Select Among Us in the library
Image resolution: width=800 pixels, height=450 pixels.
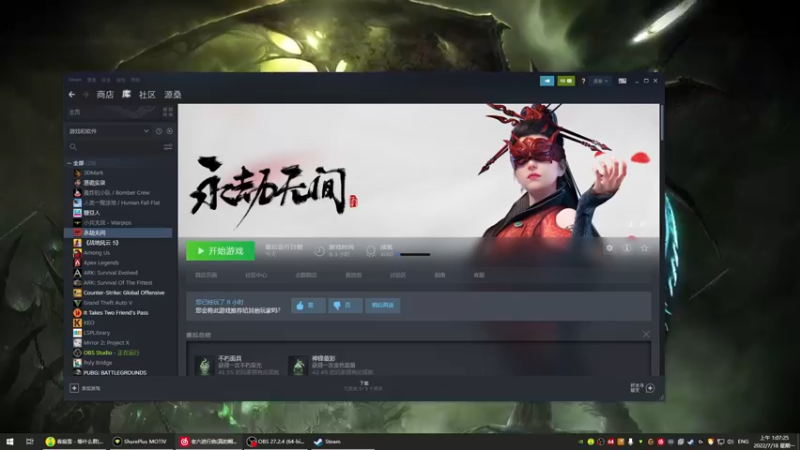96,253
